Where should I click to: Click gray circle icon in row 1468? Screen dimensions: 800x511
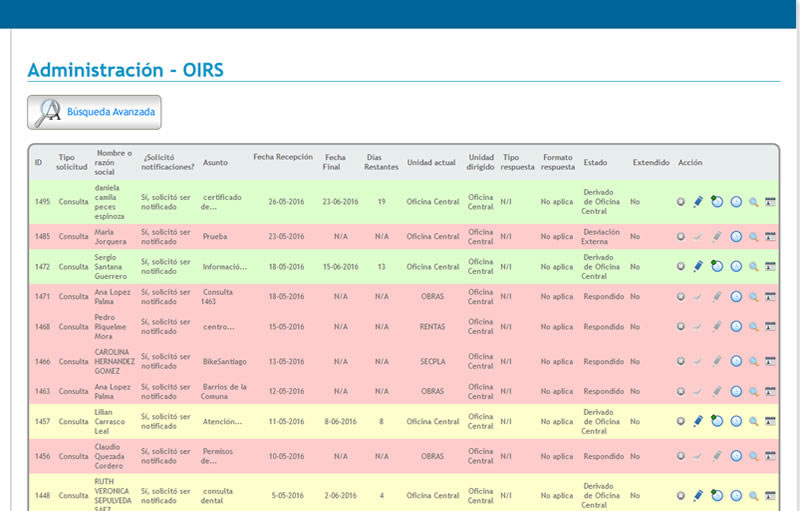click(680, 327)
